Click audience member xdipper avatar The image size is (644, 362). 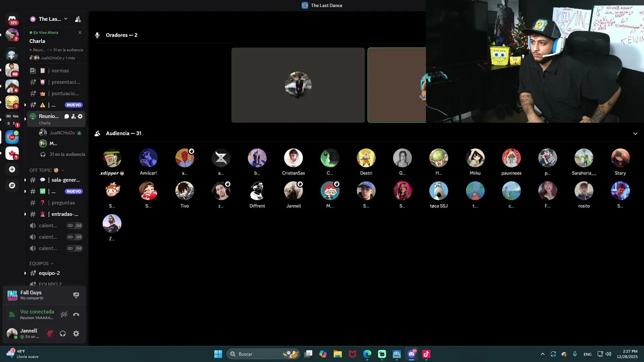(x=112, y=158)
